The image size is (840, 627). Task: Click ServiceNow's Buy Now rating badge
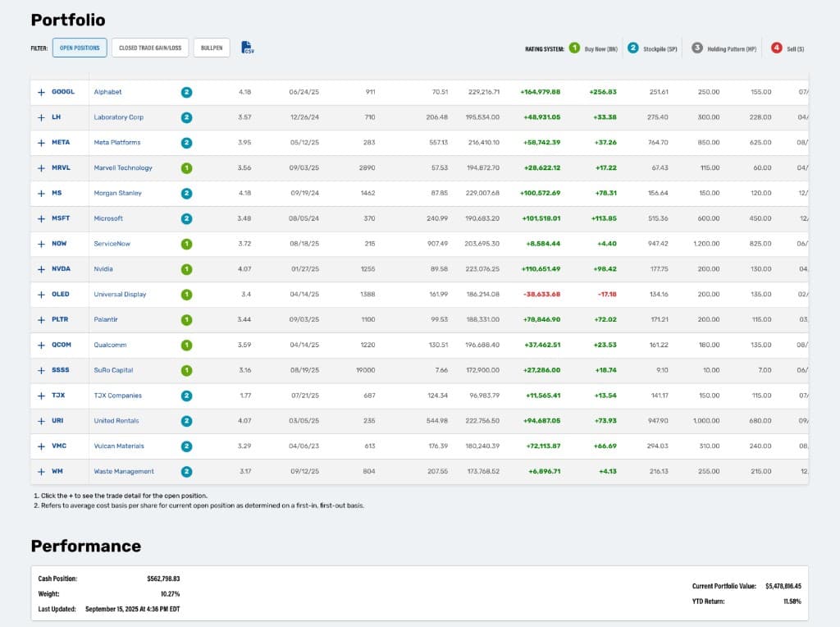186,245
